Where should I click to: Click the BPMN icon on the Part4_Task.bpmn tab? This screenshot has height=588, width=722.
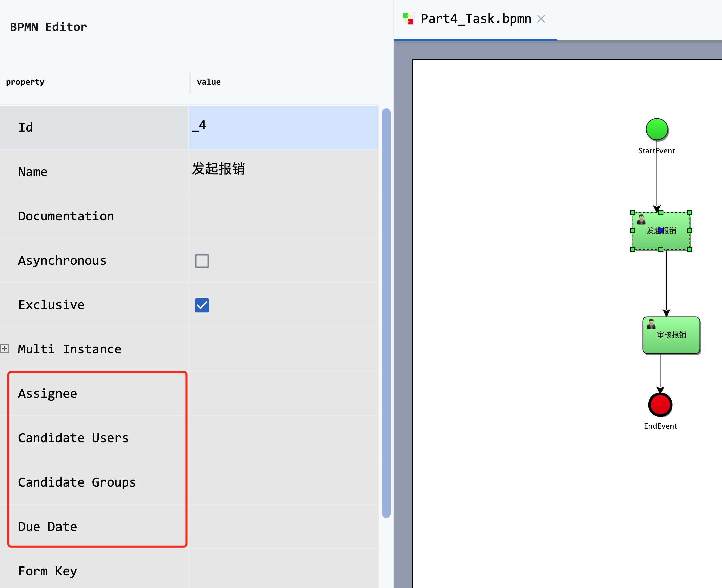408,18
